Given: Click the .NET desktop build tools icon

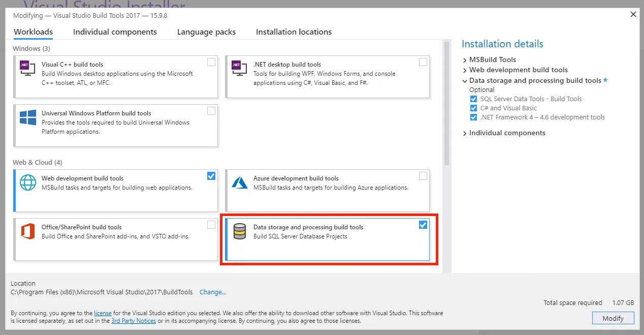Looking at the screenshot, I should 239,68.
